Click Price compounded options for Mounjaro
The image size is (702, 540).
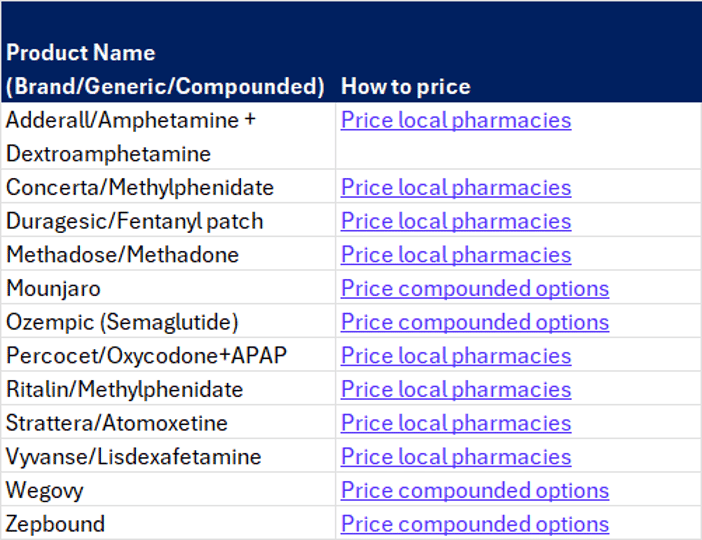point(474,289)
